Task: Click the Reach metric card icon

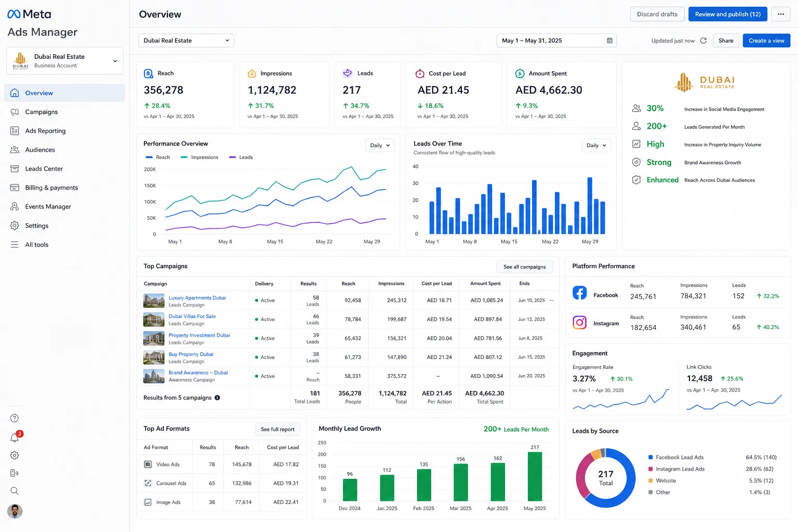Action: (148, 74)
